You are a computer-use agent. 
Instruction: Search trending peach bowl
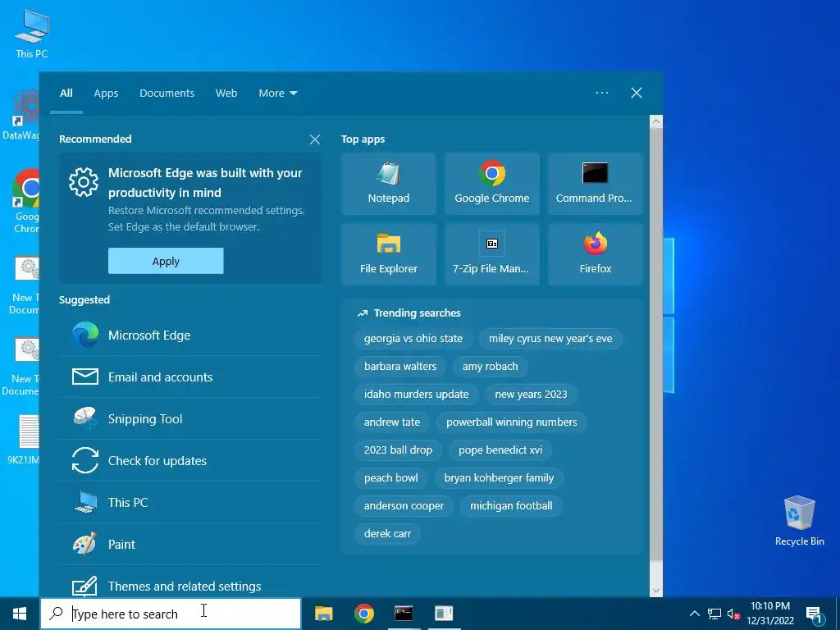(x=391, y=478)
